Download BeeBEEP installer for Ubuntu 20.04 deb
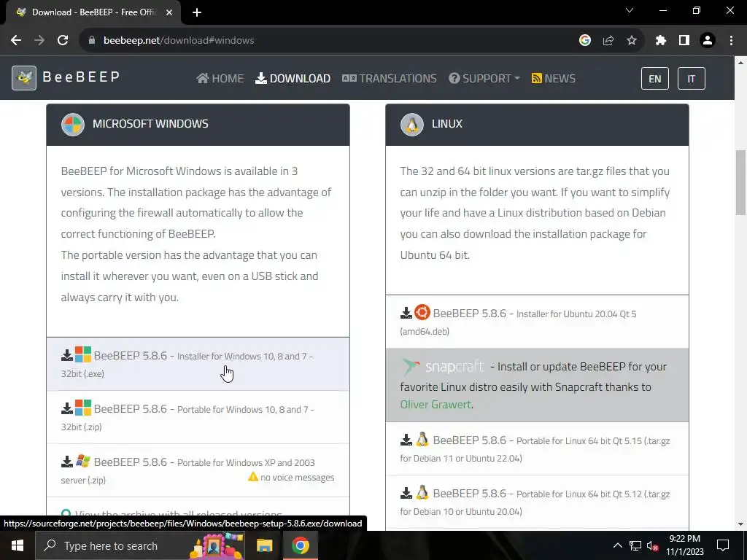This screenshot has height=560, width=747. pos(537,322)
